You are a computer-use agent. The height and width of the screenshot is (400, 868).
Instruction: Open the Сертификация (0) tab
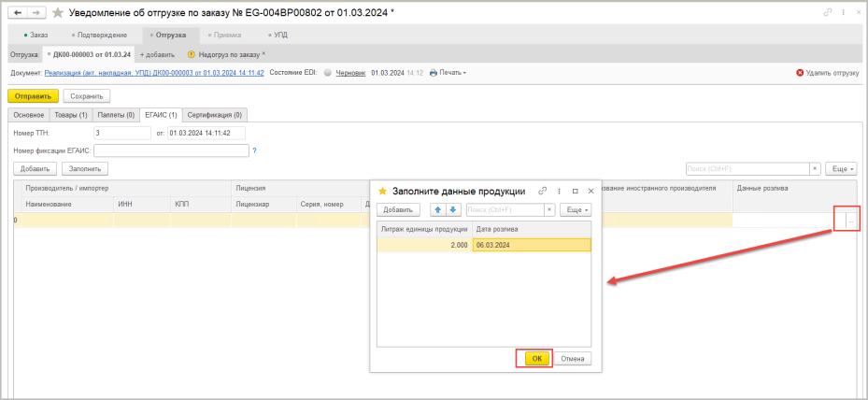[215, 115]
